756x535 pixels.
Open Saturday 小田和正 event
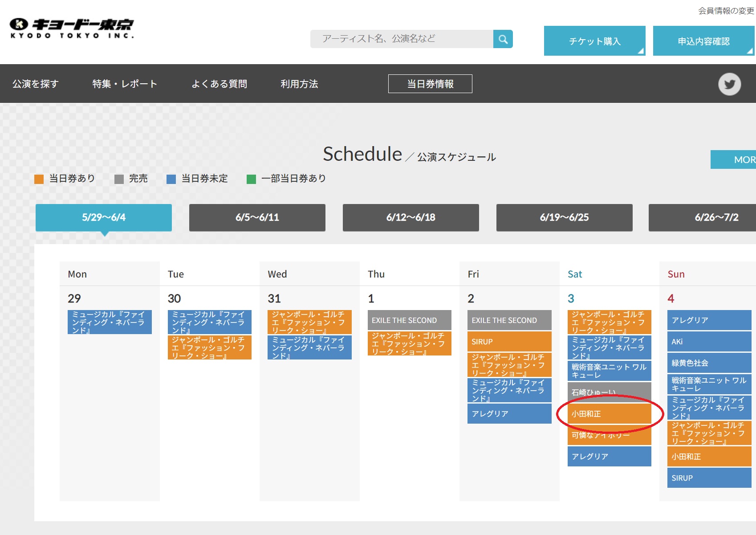610,414
